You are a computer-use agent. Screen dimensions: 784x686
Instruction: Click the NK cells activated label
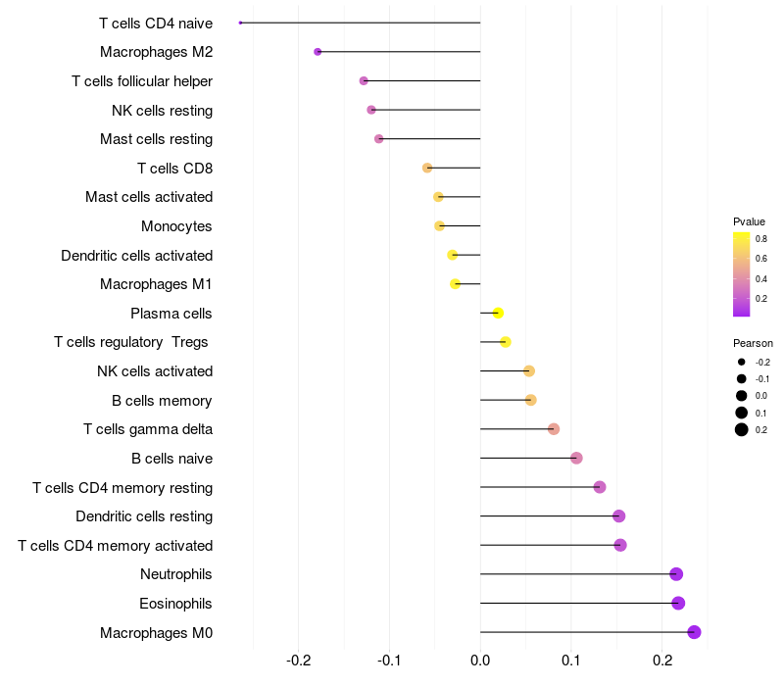point(155,371)
